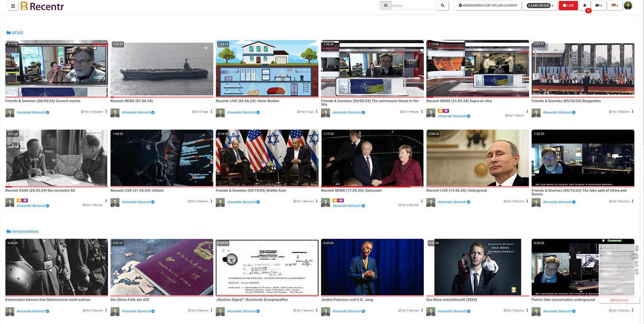Open the hamburger sidebar menu
The width and height of the screenshot is (644, 324).
(13, 6)
